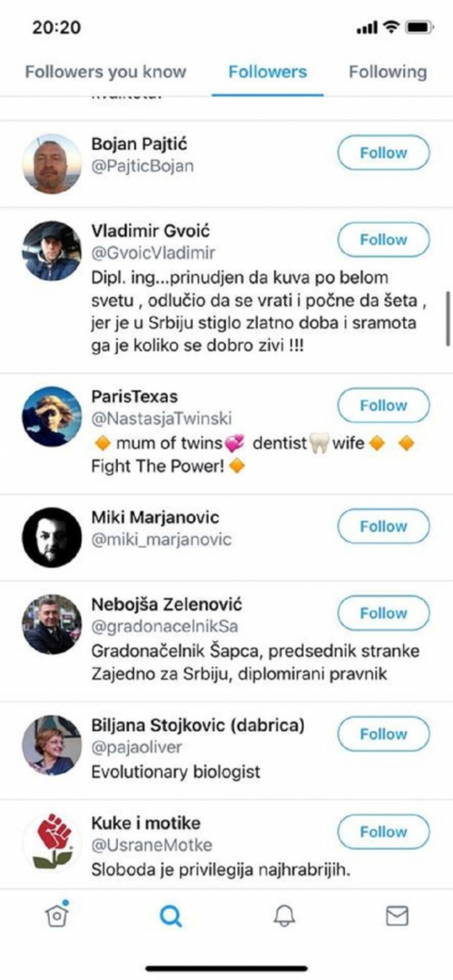This screenshot has width=453, height=980.
Task: Tap Kuke i motike fist-rose avatar
Action: click(52, 843)
